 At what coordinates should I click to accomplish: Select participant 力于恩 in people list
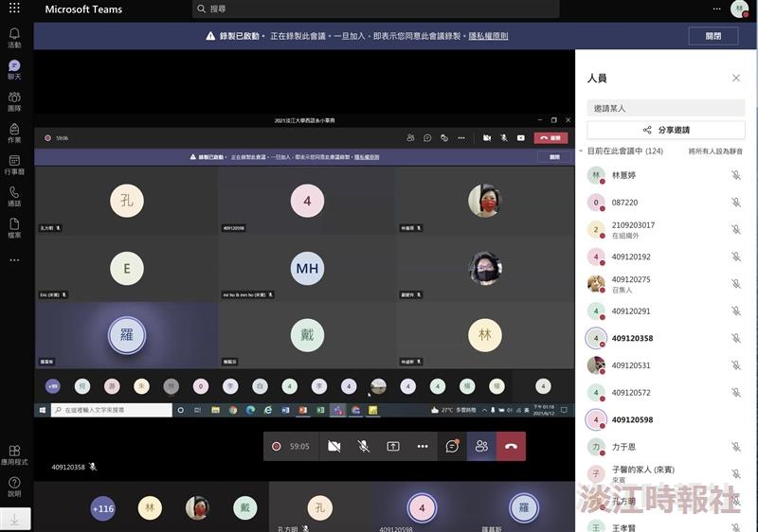point(666,447)
